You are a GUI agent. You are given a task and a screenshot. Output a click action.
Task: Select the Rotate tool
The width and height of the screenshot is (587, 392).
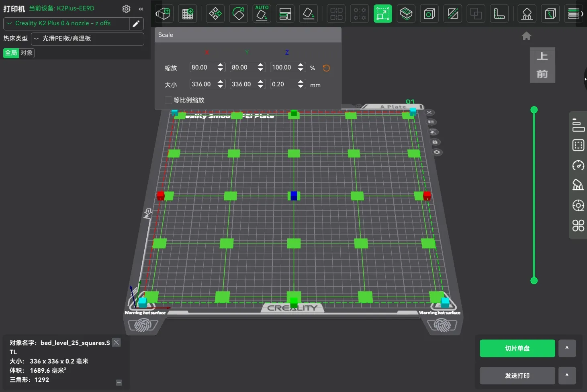click(x=239, y=14)
